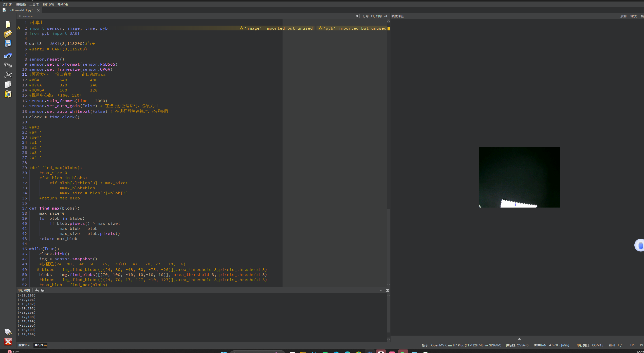Switch to the 串行终端 bottom tab
The image size is (644, 353).
pyautogui.click(x=41, y=345)
